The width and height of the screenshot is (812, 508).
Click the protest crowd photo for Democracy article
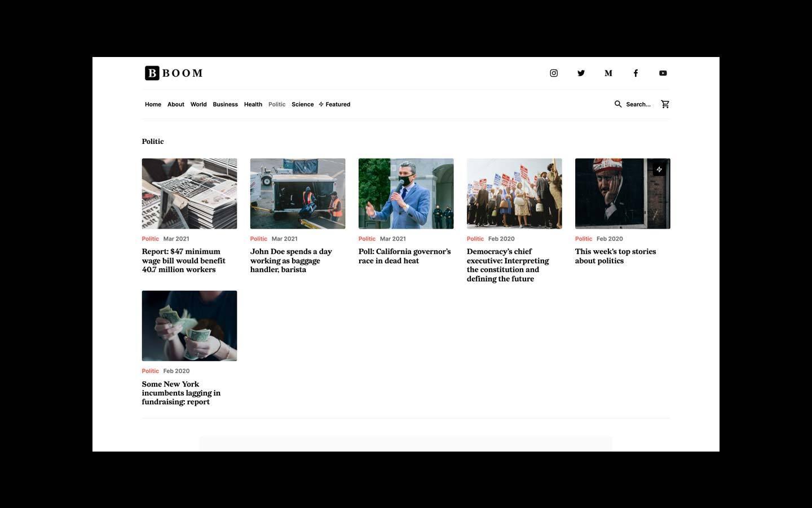click(514, 194)
